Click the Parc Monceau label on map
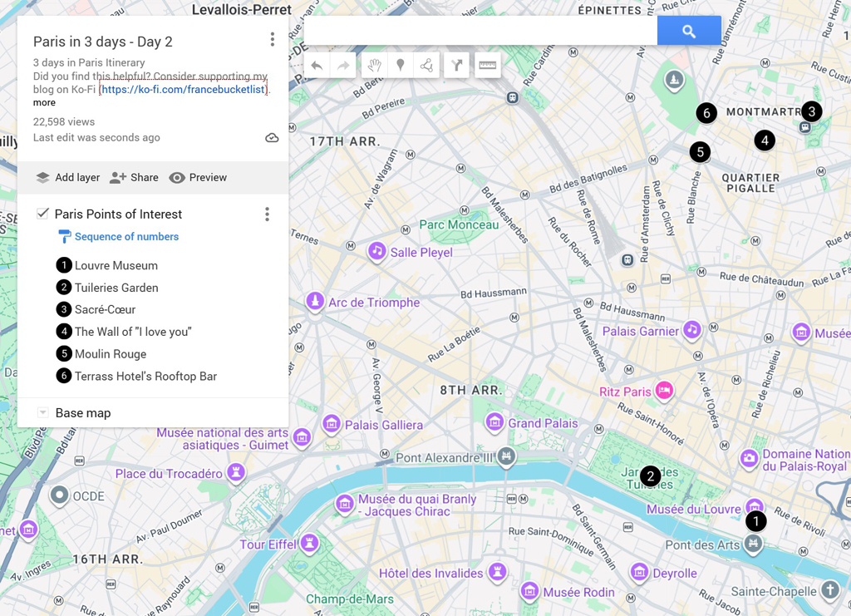 coord(459,224)
